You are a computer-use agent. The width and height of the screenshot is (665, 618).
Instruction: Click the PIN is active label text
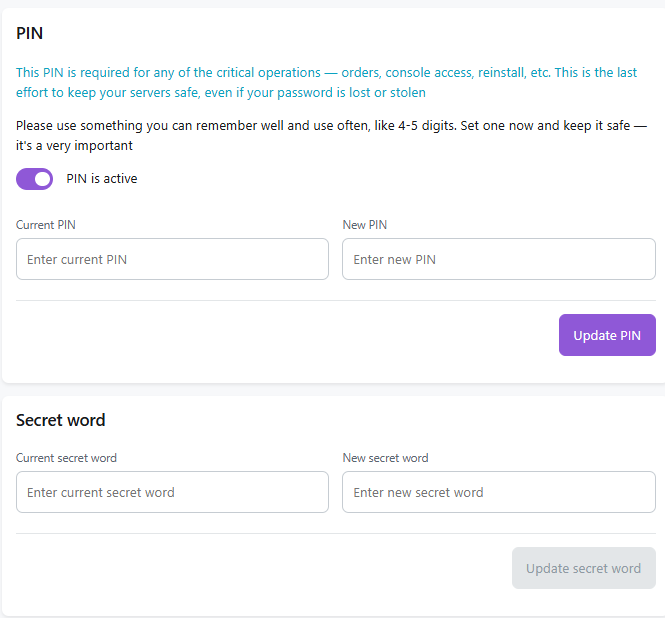102,179
